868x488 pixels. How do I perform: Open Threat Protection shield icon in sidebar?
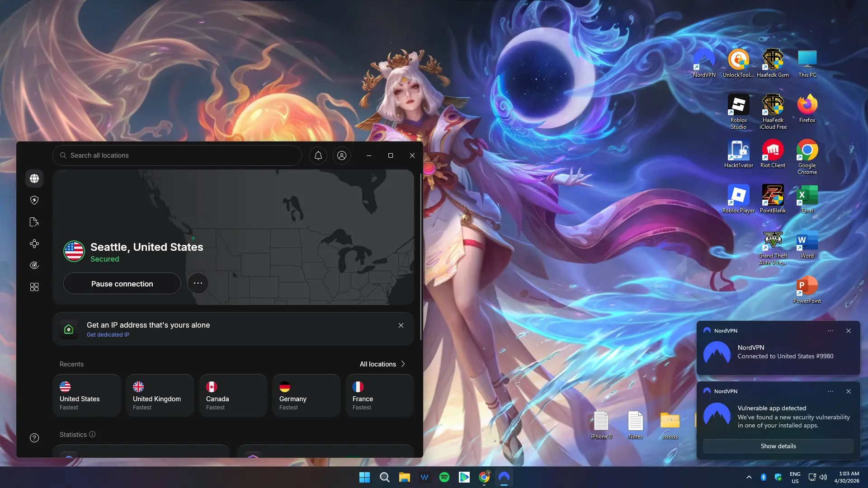click(x=34, y=200)
